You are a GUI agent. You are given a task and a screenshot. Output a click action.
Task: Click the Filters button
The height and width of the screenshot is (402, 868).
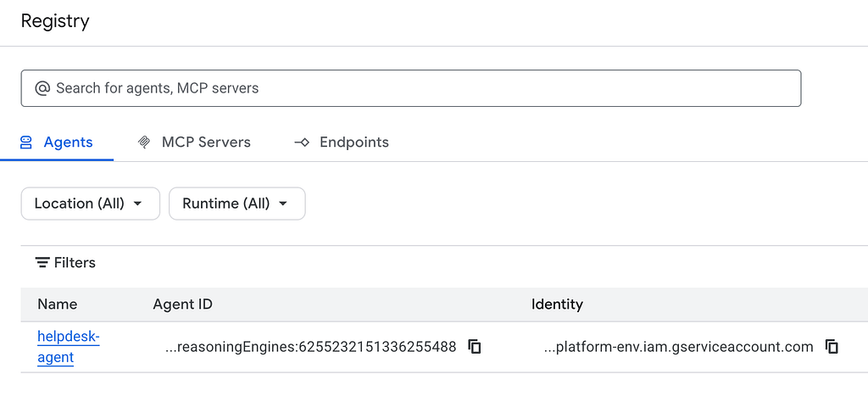coord(65,262)
